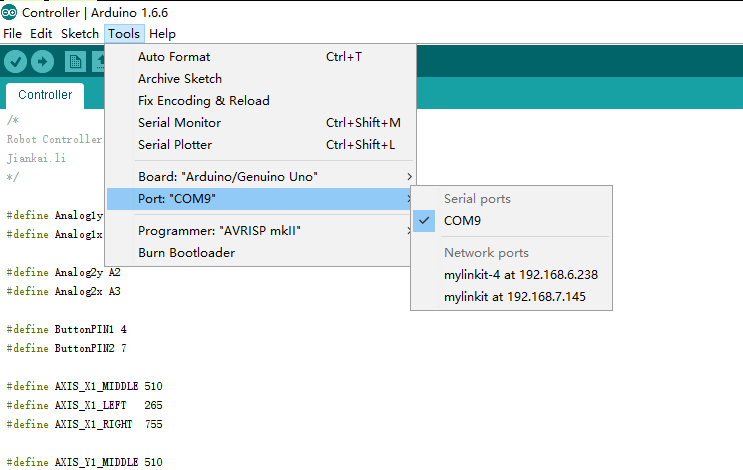Click the code line '#define ButtonPIN2 7'
Image resolution: width=743 pixels, height=470 pixels.
point(66,348)
